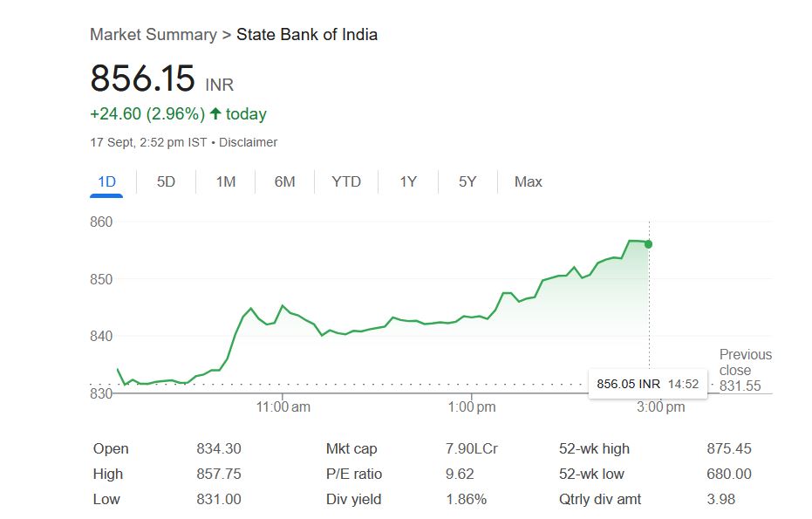Image resolution: width=812 pixels, height=519 pixels.
Task: Select the 1D time range tab
Action: [106, 181]
